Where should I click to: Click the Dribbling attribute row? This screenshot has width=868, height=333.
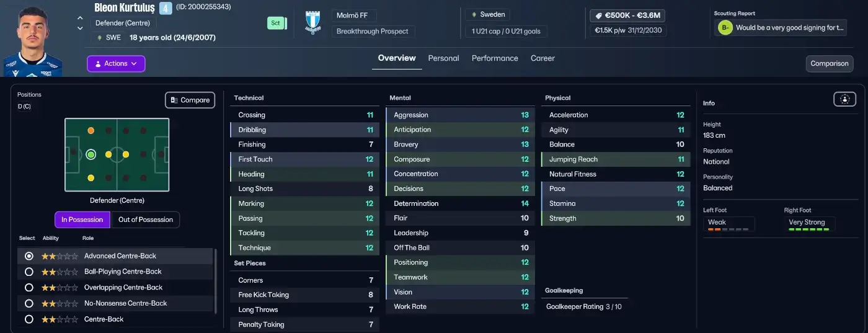(x=304, y=130)
